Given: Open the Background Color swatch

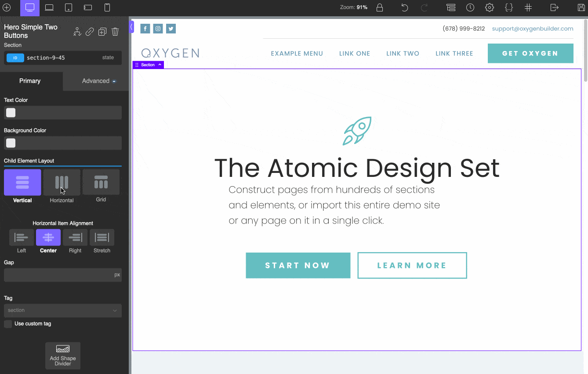Looking at the screenshot, I should click(x=10, y=143).
